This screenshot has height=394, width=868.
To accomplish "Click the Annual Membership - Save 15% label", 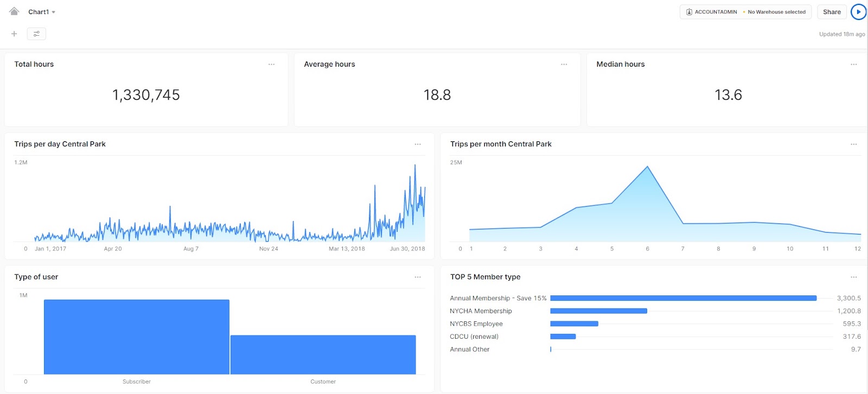I will [x=498, y=298].
